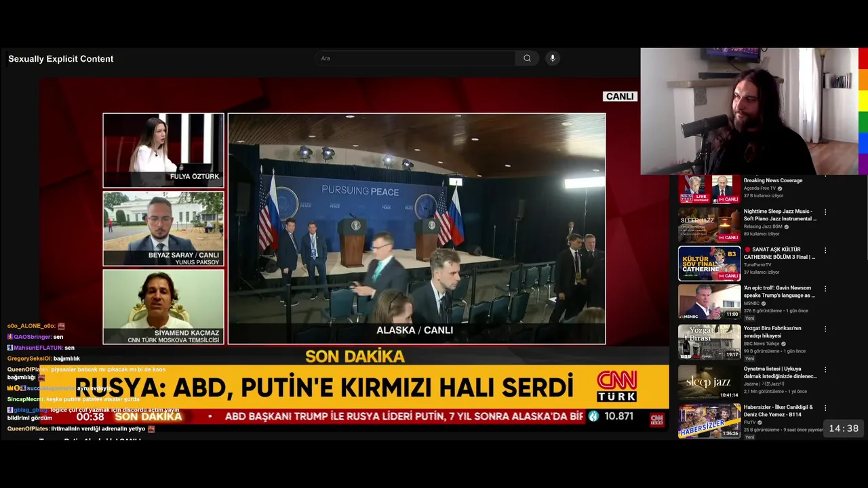
Task: Open 'An epic troll: Gavin Newsom' title link
Action: 779,291
